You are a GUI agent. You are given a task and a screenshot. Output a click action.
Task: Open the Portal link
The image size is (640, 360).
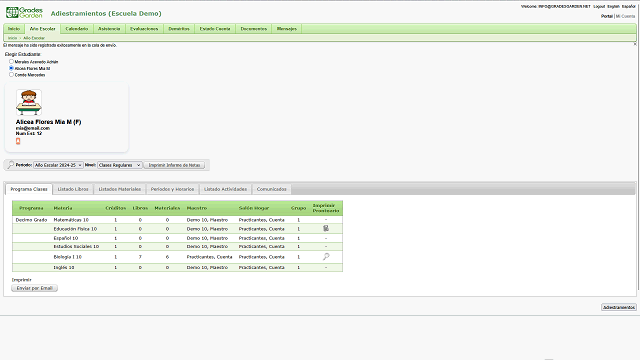click(607, 16)
